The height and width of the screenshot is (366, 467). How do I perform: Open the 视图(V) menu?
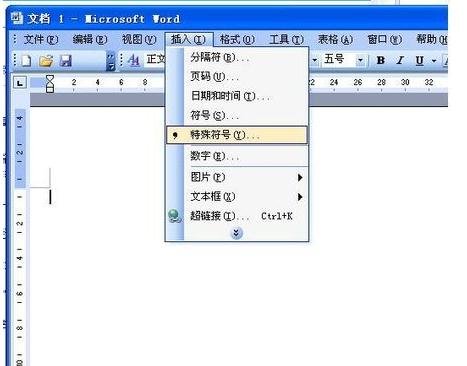[x=139, y=40]
